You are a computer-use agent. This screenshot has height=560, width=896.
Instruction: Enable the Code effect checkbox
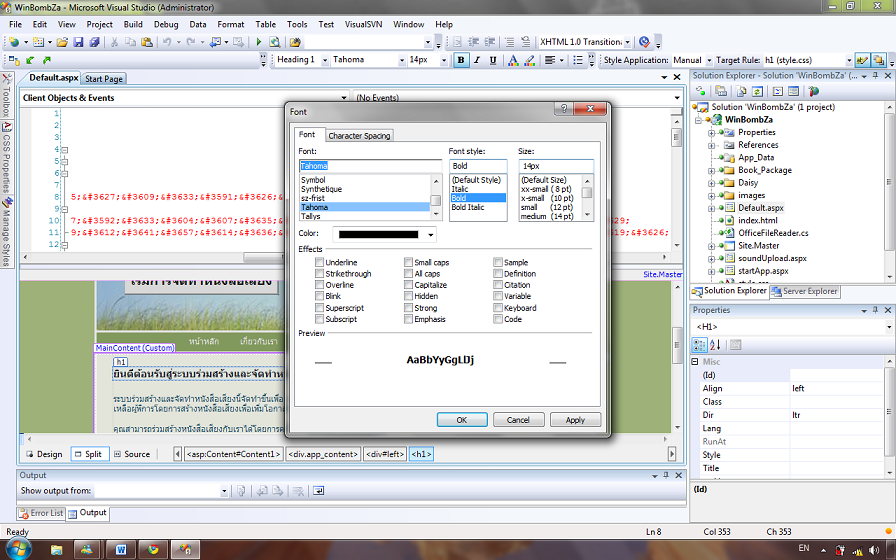pos(498,319)
